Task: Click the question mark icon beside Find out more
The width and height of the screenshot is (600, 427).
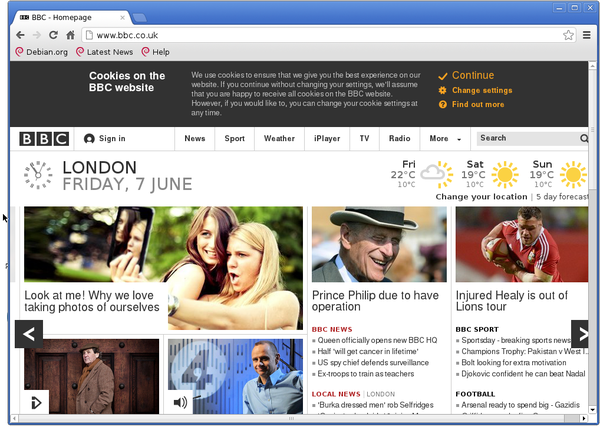Action: pyautogui.click(x=442, y=104)
